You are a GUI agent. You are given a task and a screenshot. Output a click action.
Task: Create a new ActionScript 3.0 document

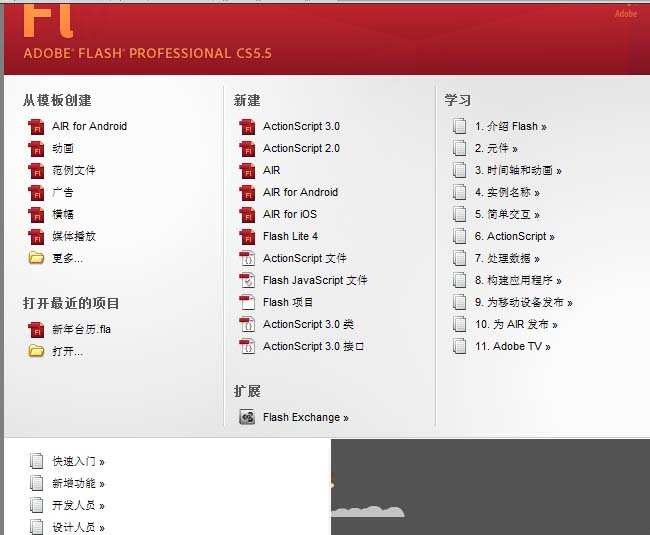tap(301, 126)
